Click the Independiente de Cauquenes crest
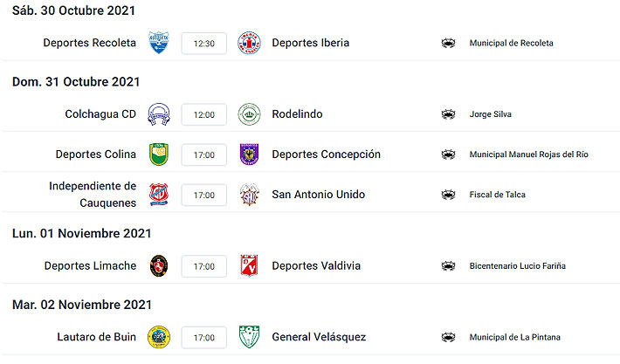 click(158, 195)
